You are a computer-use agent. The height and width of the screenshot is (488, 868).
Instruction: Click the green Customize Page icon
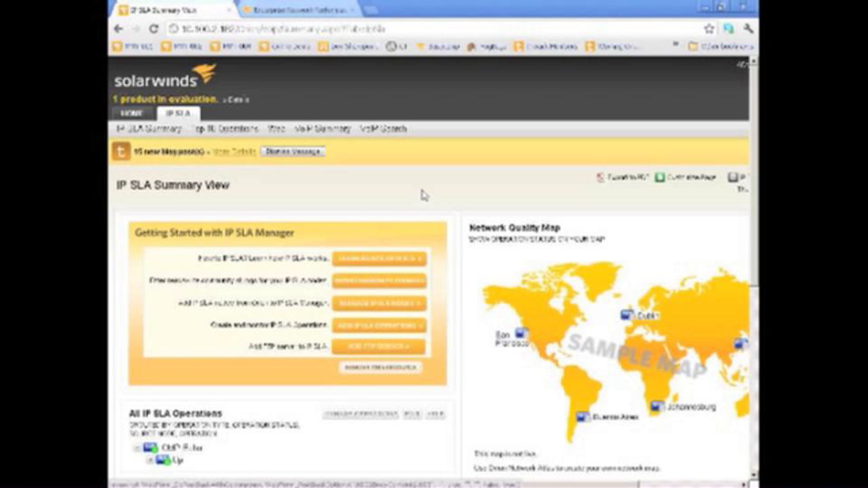[660, 177]
